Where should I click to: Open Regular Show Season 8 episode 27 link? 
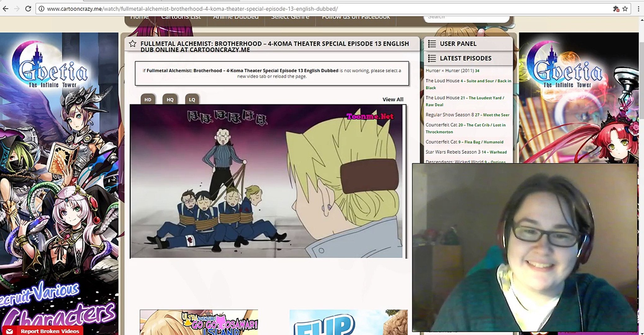click(467, 115)
